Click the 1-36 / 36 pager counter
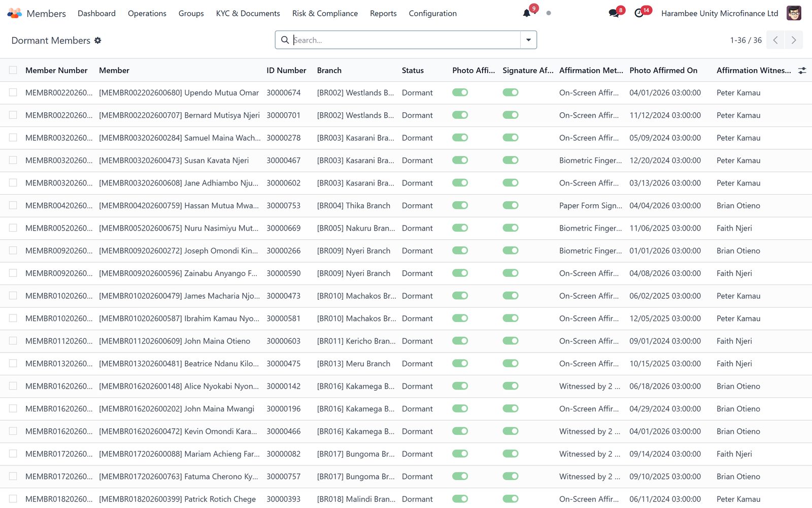 [x=746, y=40]
